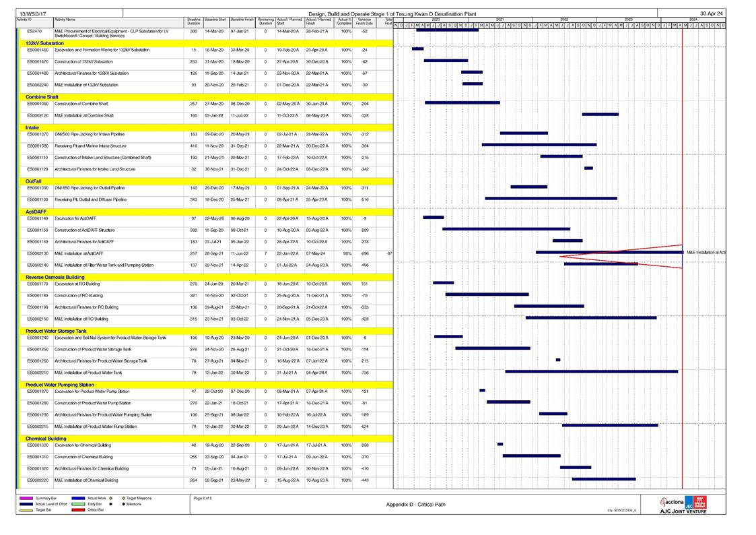Click the Acciona logo in footer
Viewport: 756px width, 535px height.
(x=675, y=502)
